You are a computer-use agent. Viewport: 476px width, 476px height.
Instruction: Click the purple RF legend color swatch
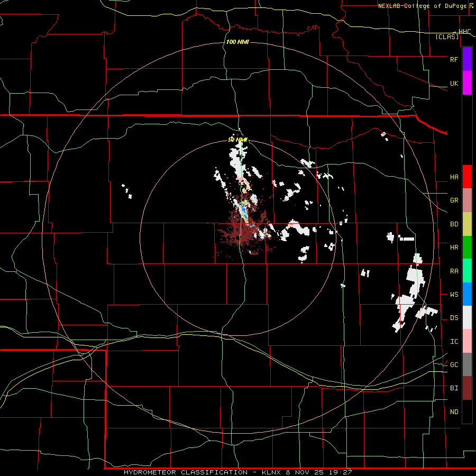coord(467,59)
